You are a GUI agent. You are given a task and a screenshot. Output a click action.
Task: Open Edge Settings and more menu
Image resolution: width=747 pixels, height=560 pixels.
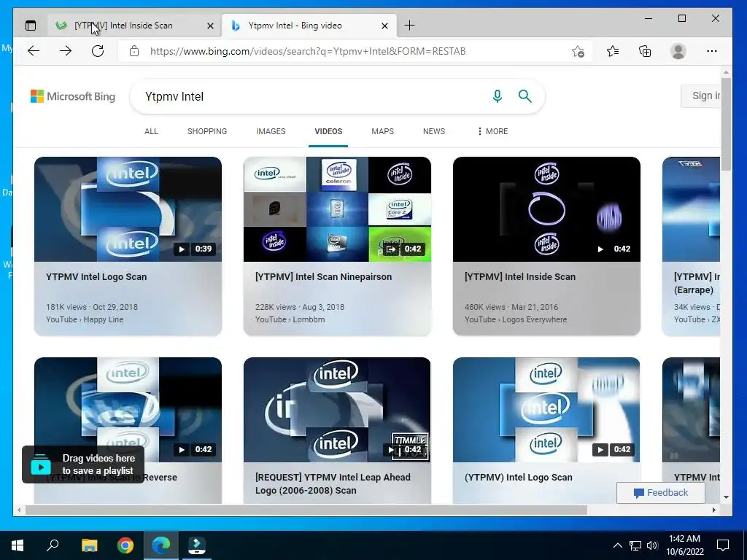pyautogui.click(x=712, y=51)
